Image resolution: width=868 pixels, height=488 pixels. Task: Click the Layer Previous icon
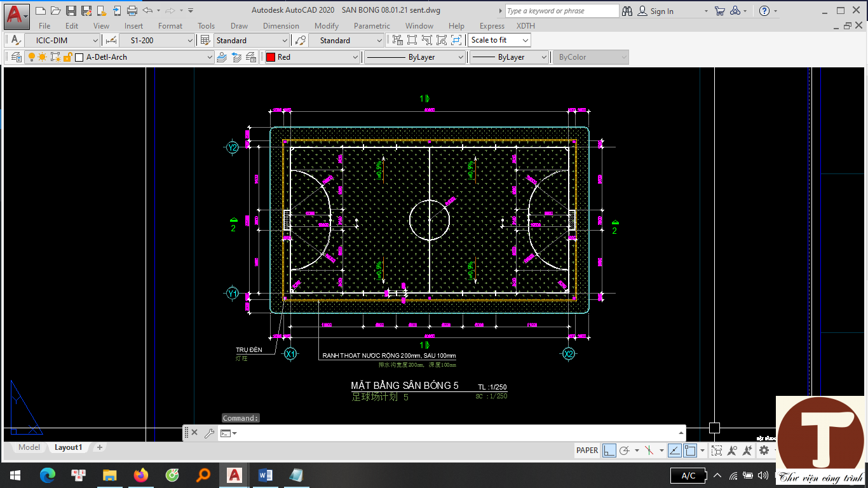(236, 57)
